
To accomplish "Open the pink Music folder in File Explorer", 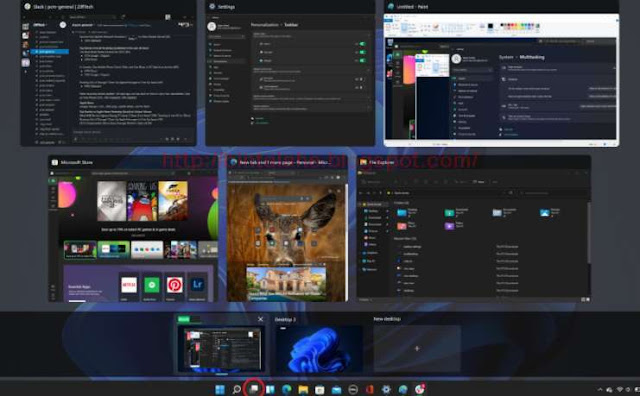I will click(x=402, y=226).
